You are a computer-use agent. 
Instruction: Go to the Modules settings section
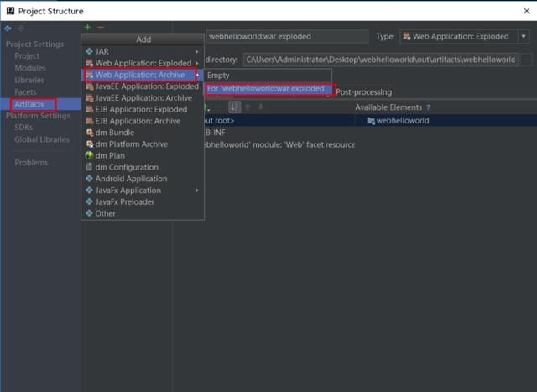coord(30,68)
